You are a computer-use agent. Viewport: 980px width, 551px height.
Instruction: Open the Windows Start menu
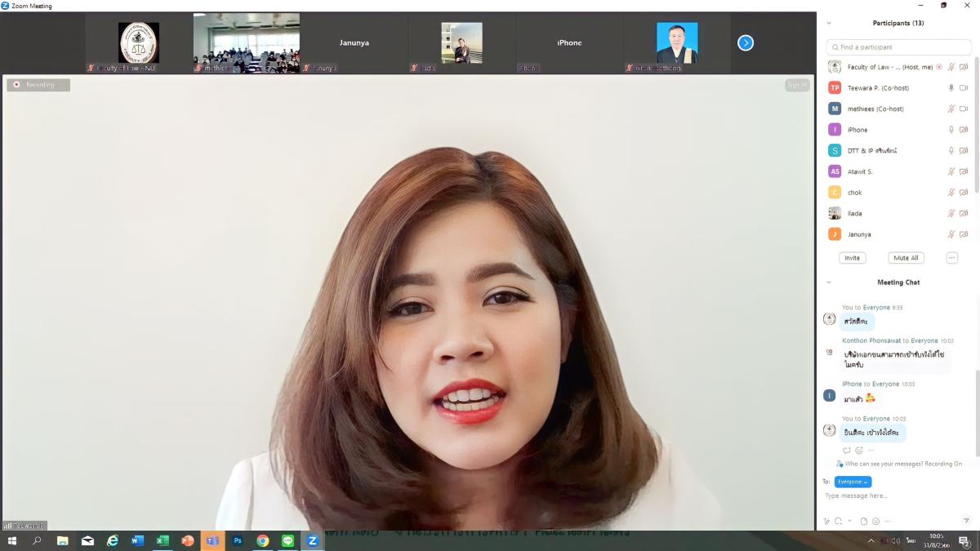[x=12, y=540]
